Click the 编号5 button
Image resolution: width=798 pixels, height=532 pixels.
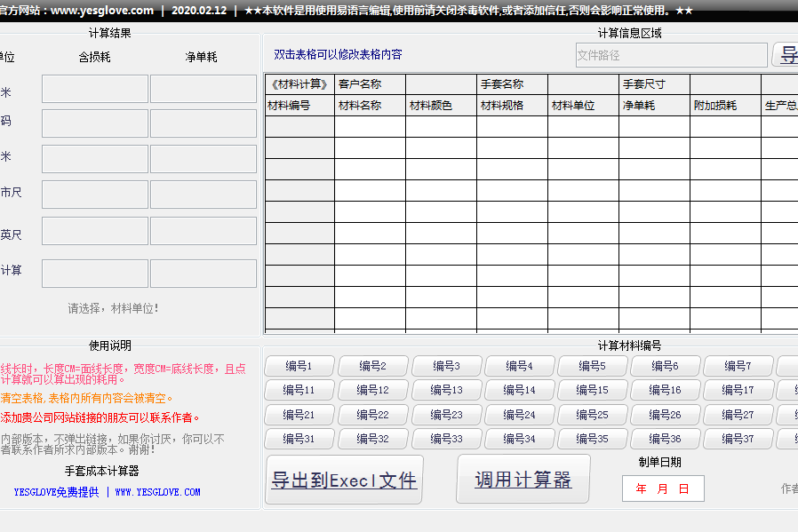pyautogui.click(x=592, y=366)
